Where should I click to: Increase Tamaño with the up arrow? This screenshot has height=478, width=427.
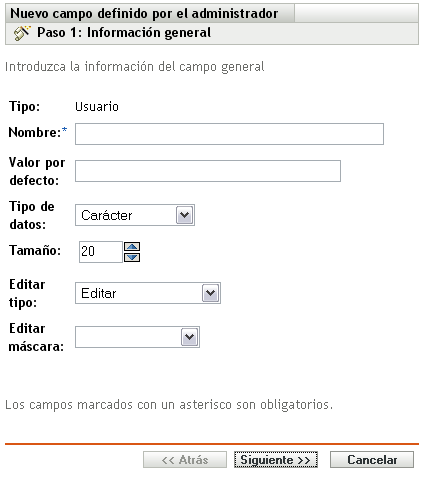[132, 247]
